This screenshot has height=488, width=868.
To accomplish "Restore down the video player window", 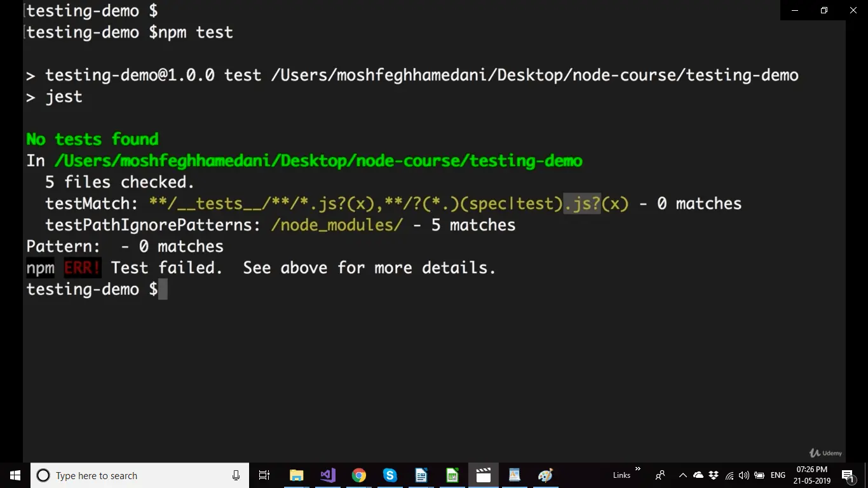I will coord(824,10).
